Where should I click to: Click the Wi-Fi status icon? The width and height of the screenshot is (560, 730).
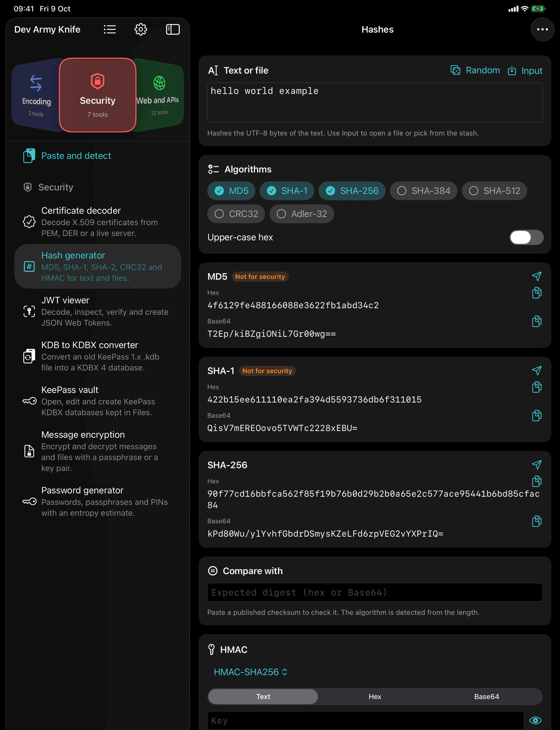coord(525,8)
